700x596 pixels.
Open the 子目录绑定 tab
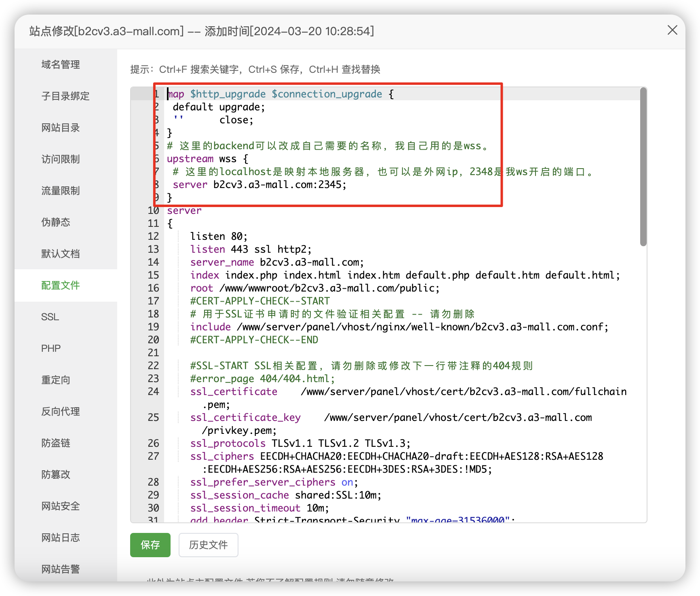(x=65, y=96)
